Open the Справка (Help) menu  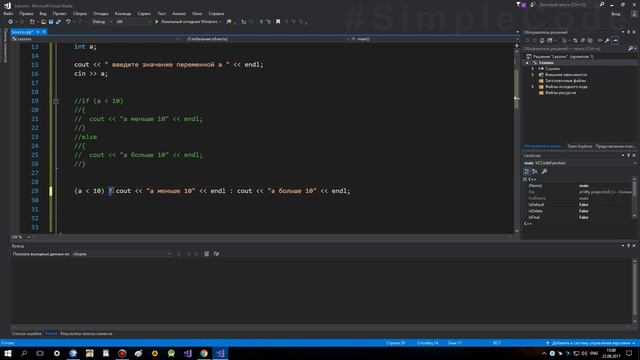point(216,13)
